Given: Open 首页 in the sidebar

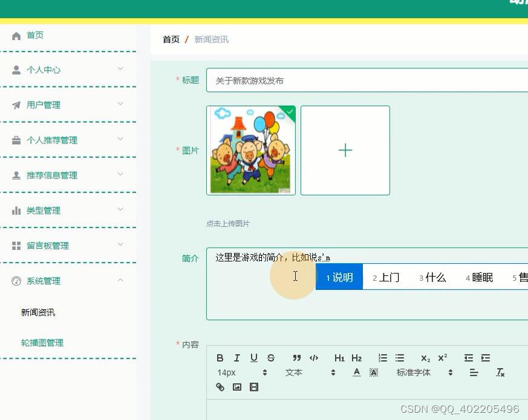Looking at the screenshot, I should pyautogui.click(x=35, y=35).
